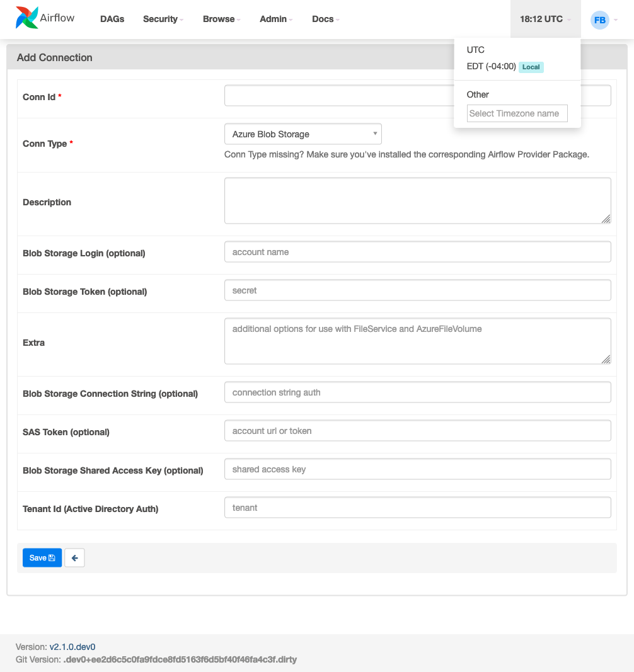Click the Select Timezone name field
This screenshot has width=634, height=672.
coord(517,113)
